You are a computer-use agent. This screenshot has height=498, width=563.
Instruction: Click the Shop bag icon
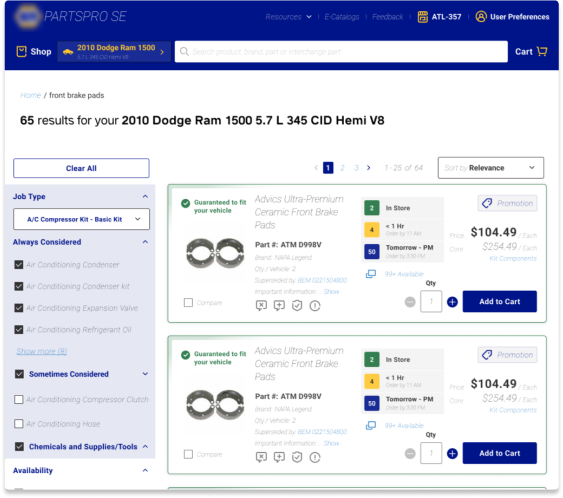click(x=22, y=51)
